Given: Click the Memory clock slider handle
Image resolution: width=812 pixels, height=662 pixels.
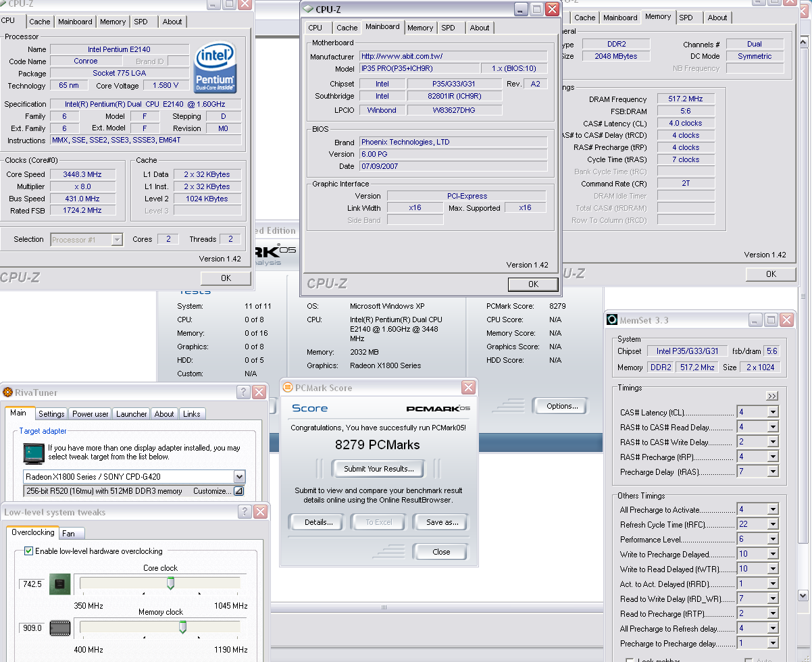Looking at the screenshot, I should pos(182,628).
